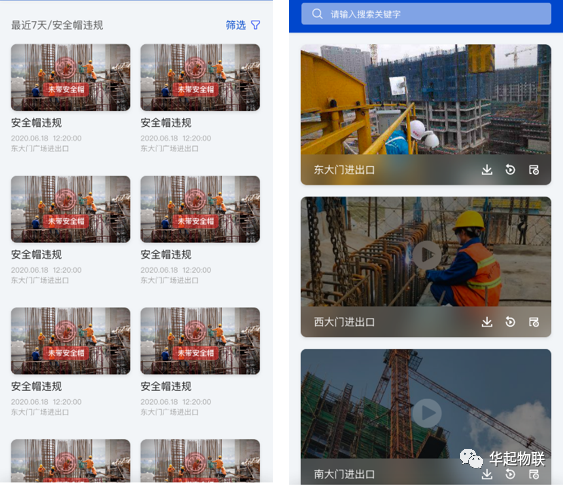Select the 南大门进出口 label
Viewport: 563px width, 485px height.
point(344,474)
